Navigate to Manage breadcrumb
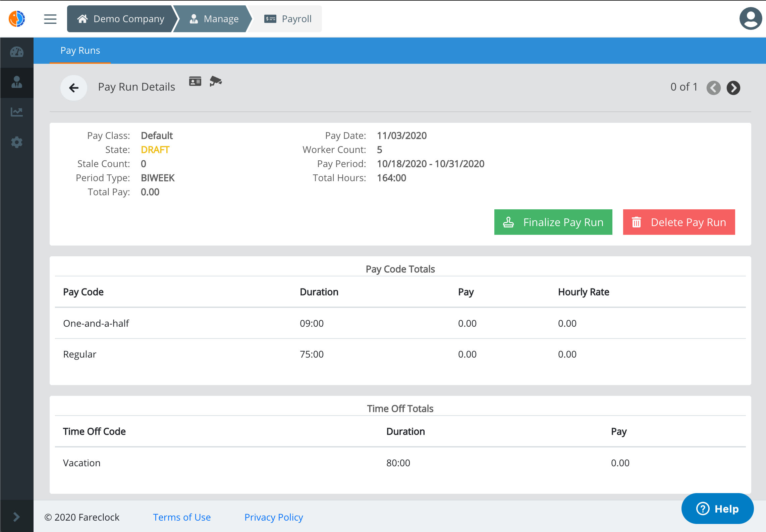This screenshot has width=766, height=532. tap(215, 19)
